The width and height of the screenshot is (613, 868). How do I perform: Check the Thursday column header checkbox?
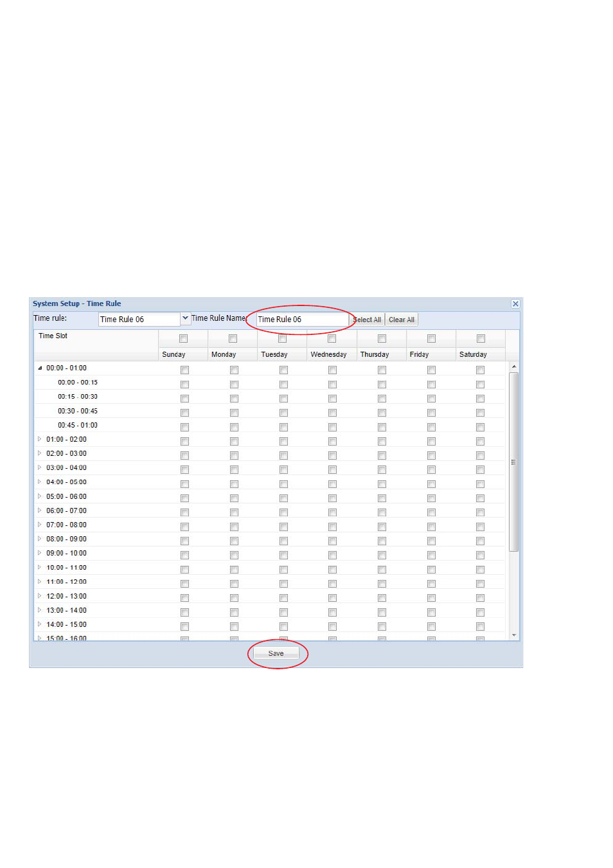click(x=382, y=339)
